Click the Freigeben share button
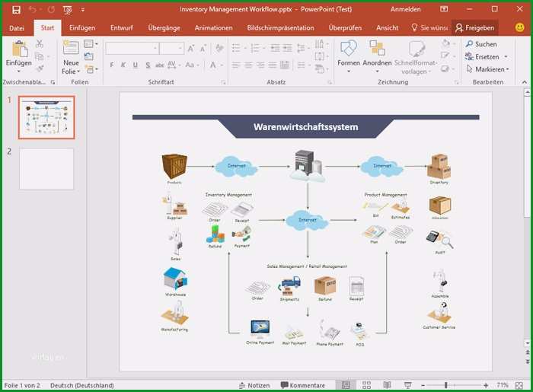Viewport: 533px width, 392px height. point(475,28)
